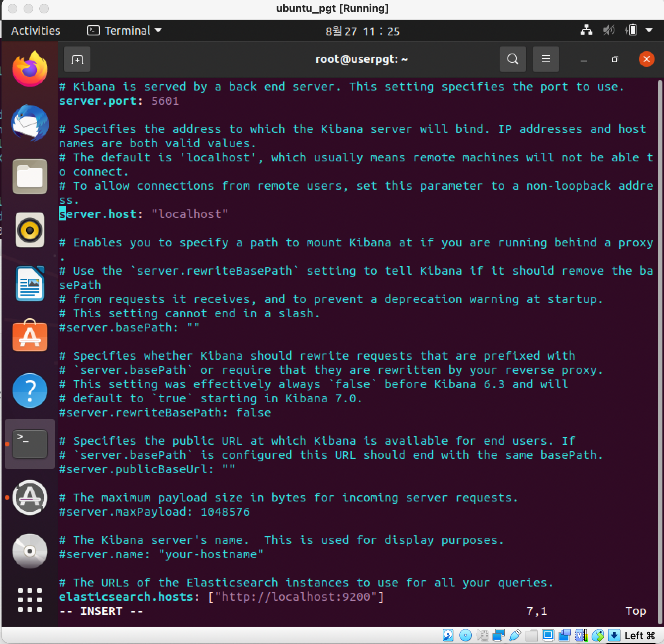Open Software Updater in dock

click(30, 498)
